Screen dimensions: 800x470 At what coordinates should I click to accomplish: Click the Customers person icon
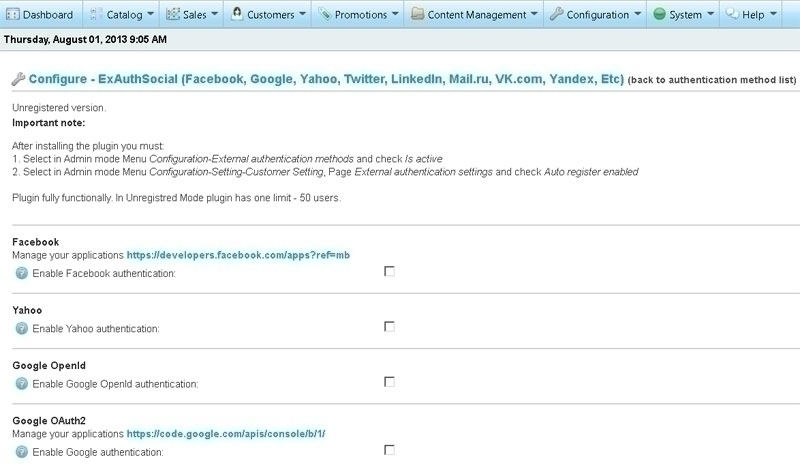click(237, 13)
